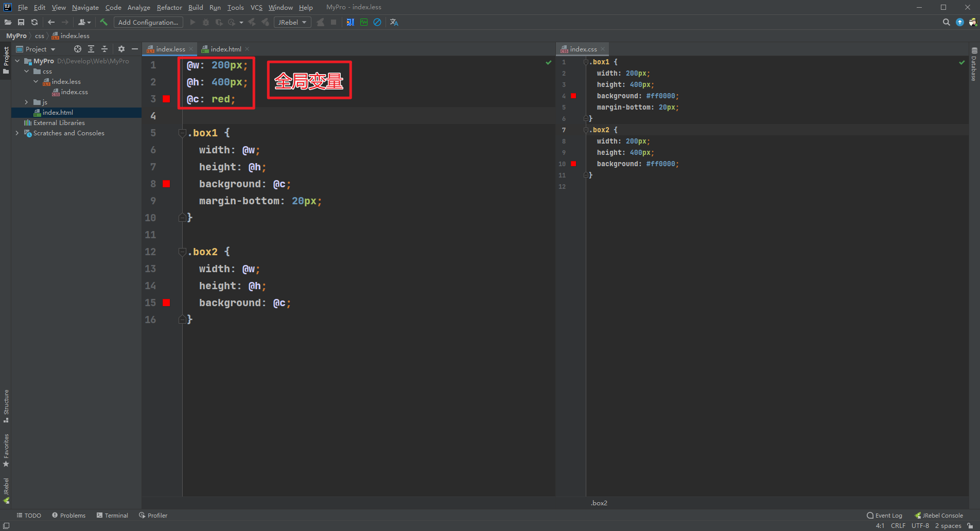The height and width of the screenshot is (531, 980).
Task: Open the Refactor menu
Action: tap(169, 7)
